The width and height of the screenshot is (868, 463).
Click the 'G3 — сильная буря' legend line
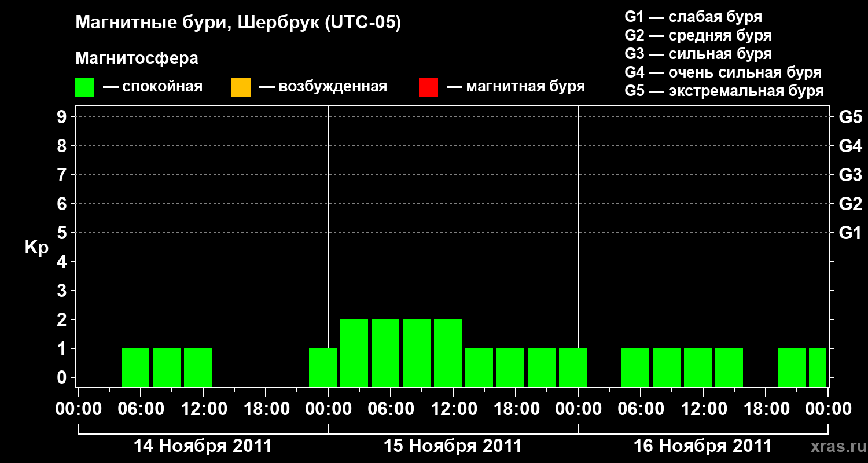point(698,54)
